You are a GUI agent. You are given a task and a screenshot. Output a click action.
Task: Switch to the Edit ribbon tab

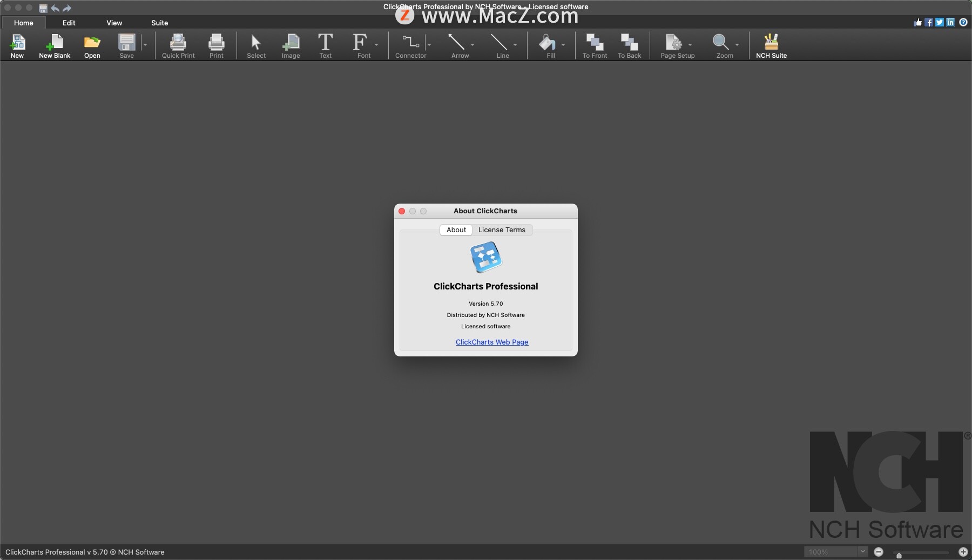pyautogui.click(x=69, y=23)
